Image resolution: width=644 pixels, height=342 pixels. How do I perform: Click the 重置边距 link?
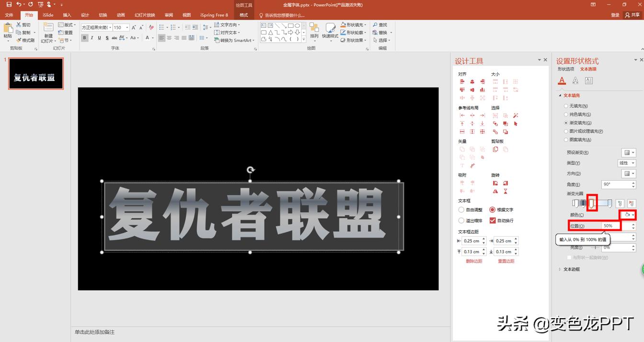[x=506, y=261]
